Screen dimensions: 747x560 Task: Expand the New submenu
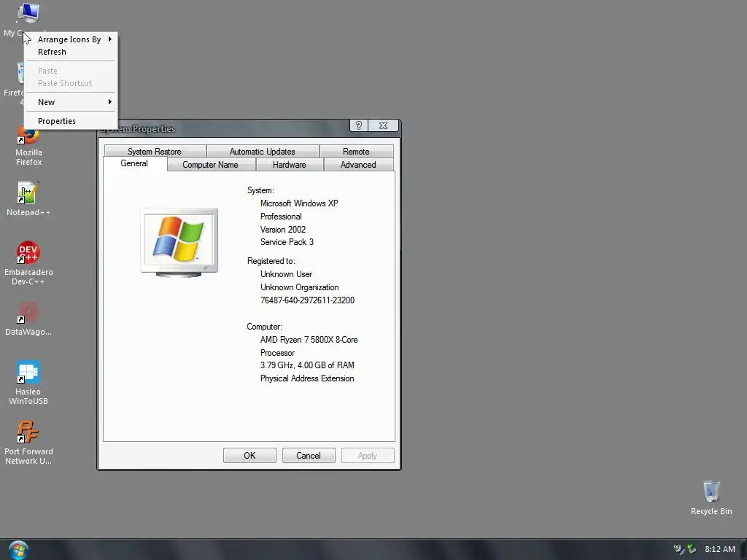tap(71, 102)
